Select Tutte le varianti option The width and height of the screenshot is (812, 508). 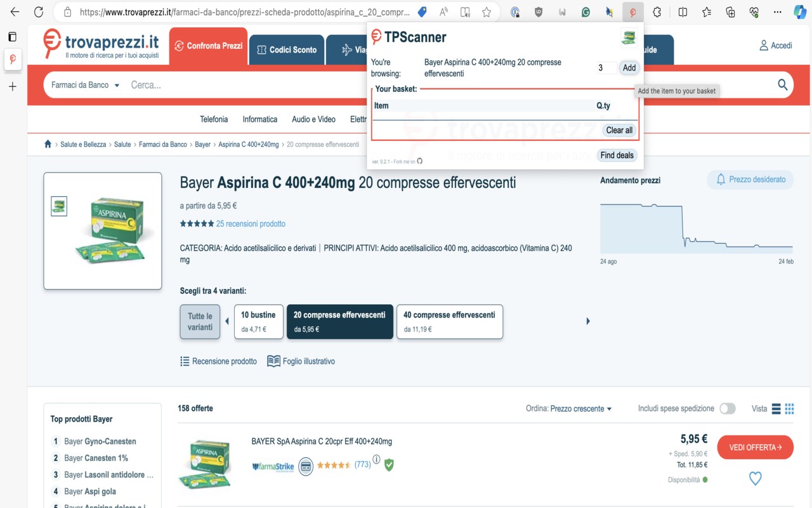200,321
